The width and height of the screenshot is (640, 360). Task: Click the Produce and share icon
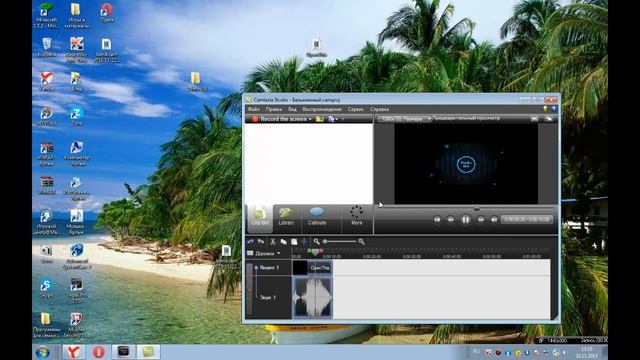point(331,119)
